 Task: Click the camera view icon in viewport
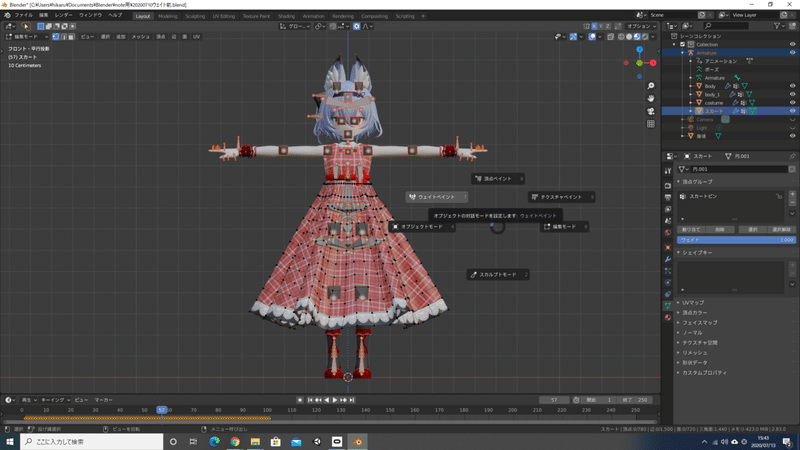651,111
